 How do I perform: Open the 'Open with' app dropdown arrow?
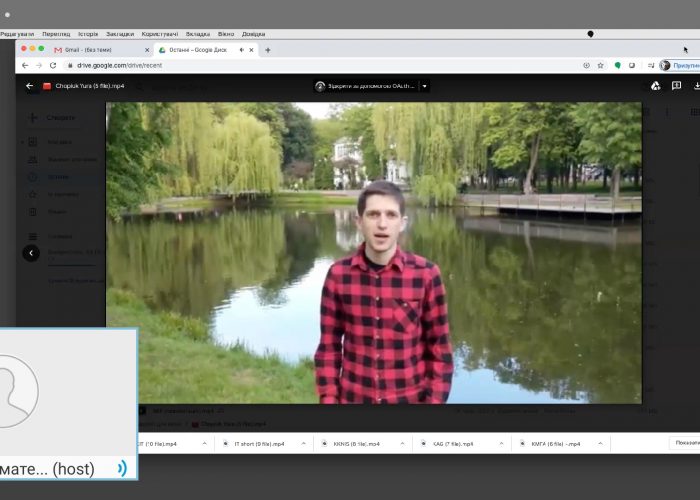424,86
